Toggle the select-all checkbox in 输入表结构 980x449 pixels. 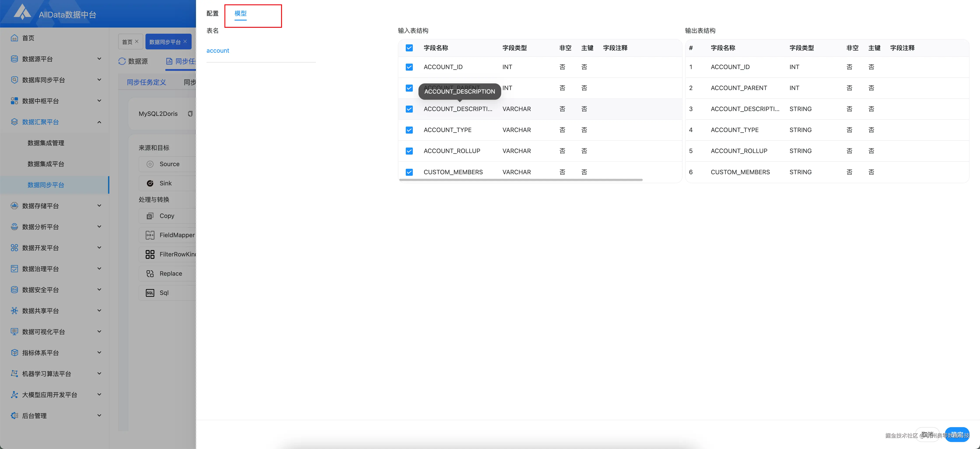[409, 48]
